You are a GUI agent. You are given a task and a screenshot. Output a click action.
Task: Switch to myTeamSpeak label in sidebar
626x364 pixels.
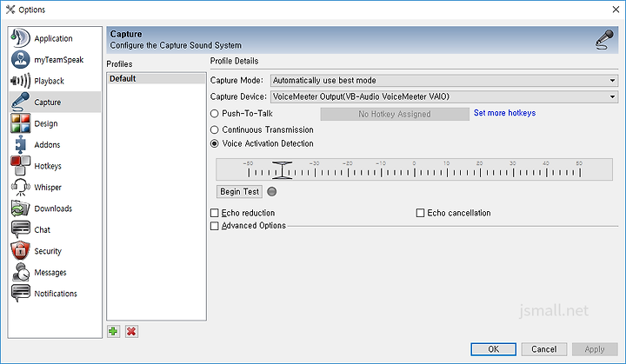(59, 60)
